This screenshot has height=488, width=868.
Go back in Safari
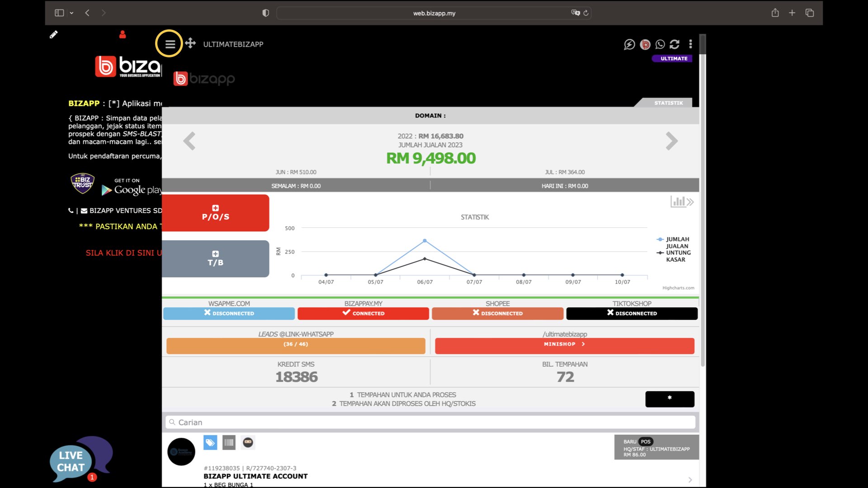[87, 13]
